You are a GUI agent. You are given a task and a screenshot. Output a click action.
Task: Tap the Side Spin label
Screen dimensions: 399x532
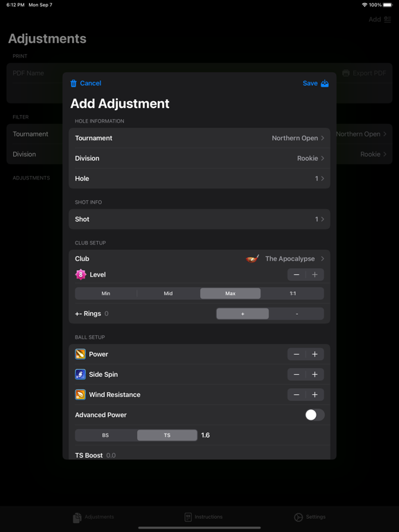(103, 375)
